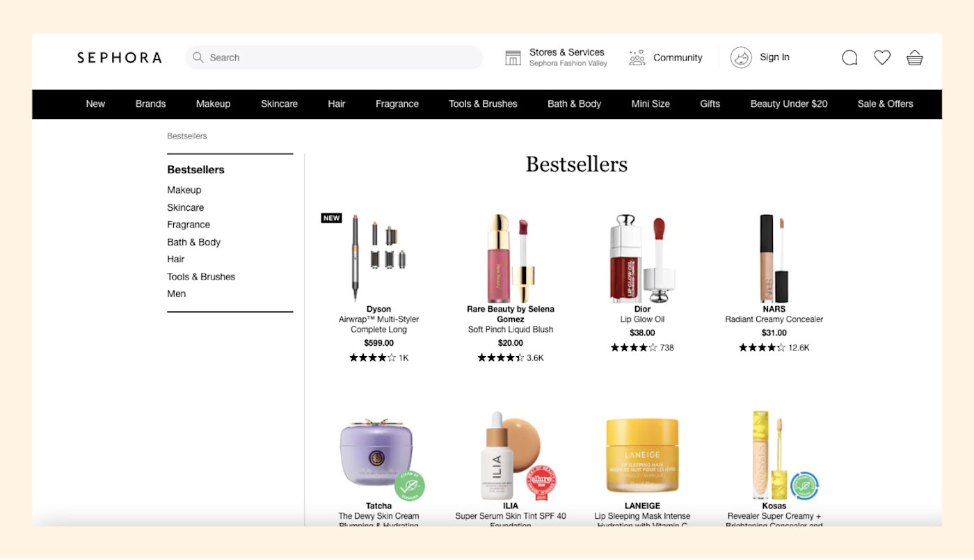974x560 pixels.
Task: Click the Radiant Creamy Concealer title
Action: pos(774,319)
